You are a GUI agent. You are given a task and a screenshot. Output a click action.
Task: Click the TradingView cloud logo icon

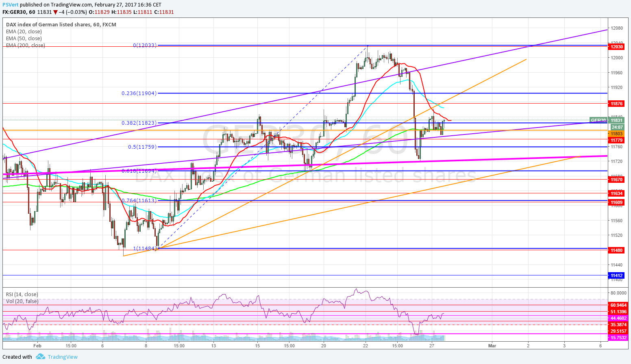tap(40, 357)
